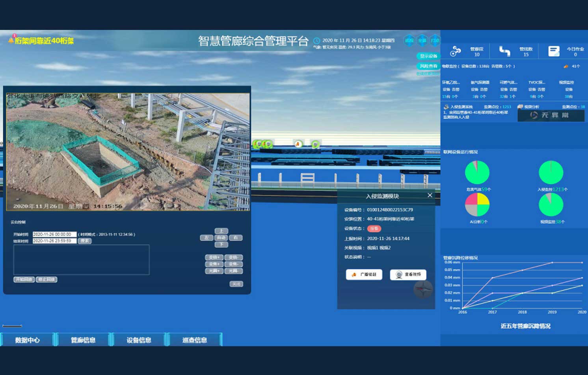Click the alarm bell icon before 桁架间靠近40桁架
This screenshot has height=375, width=588.
(x=11, y=39)
